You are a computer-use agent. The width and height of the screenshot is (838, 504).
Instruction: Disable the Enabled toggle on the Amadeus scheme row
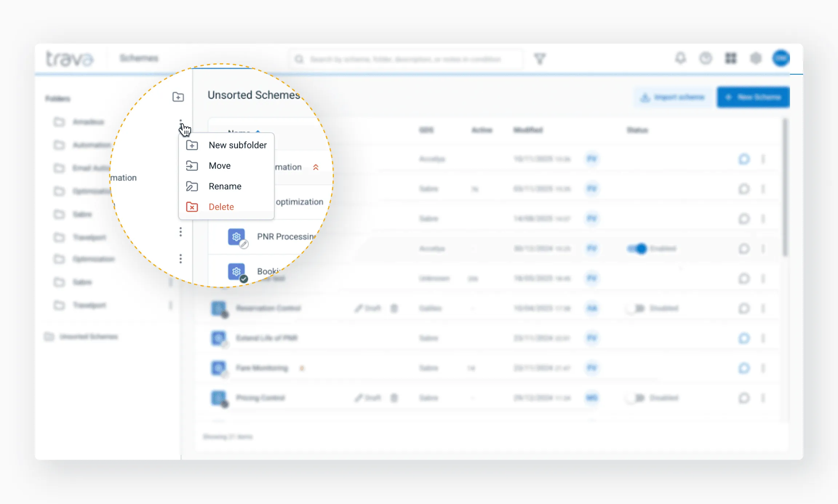[638, 249]
